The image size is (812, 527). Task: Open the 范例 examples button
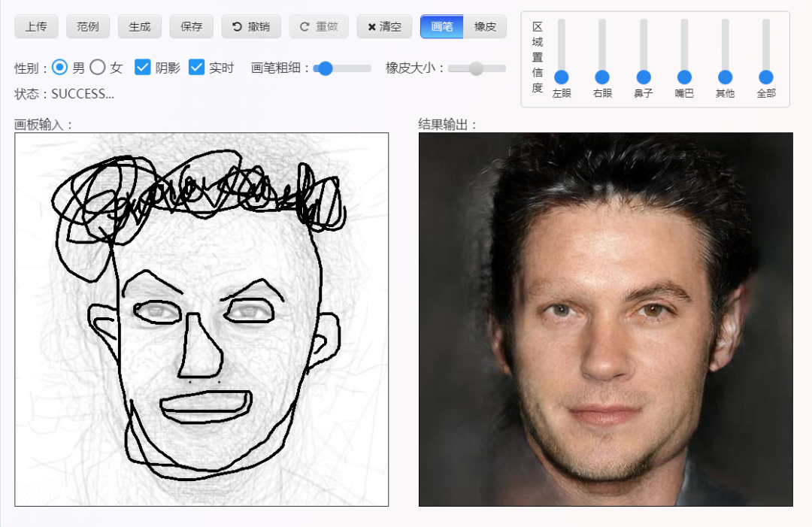(88, 26)
